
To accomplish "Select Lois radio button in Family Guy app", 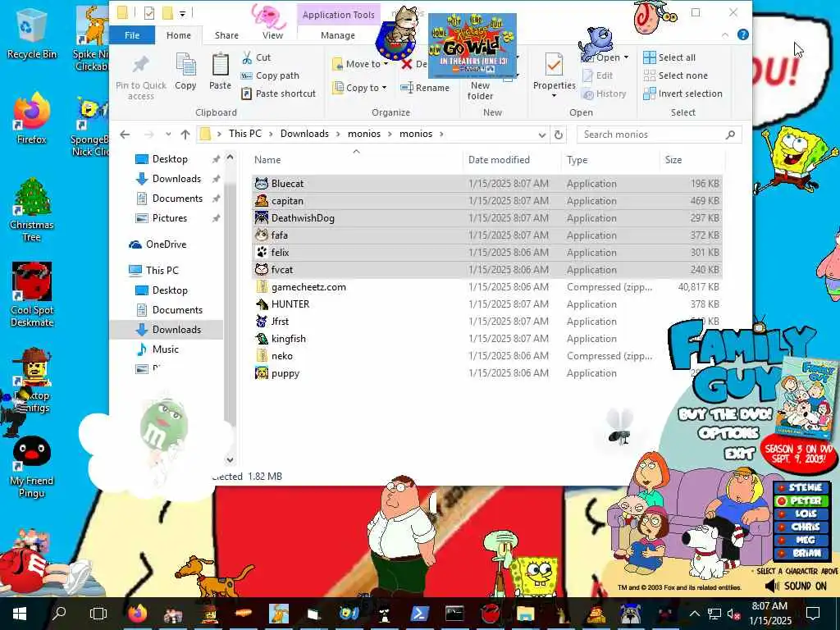I will [782, 514].
